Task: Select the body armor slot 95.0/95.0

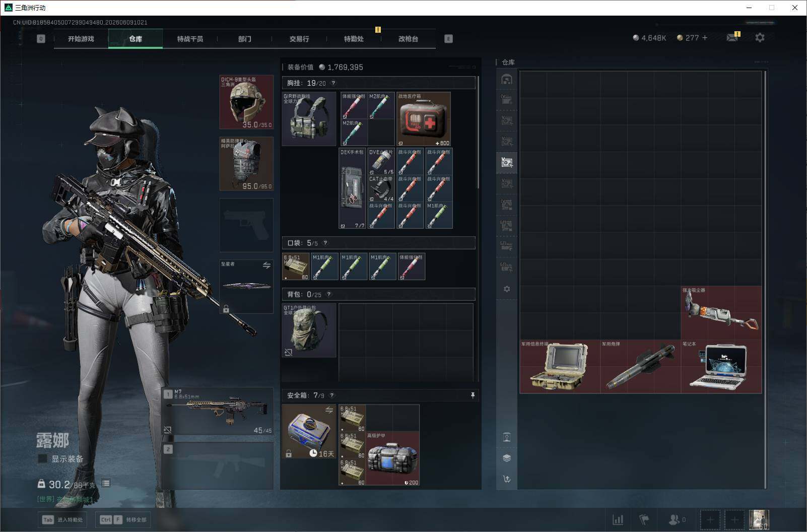Action: [x=246, y=164]
